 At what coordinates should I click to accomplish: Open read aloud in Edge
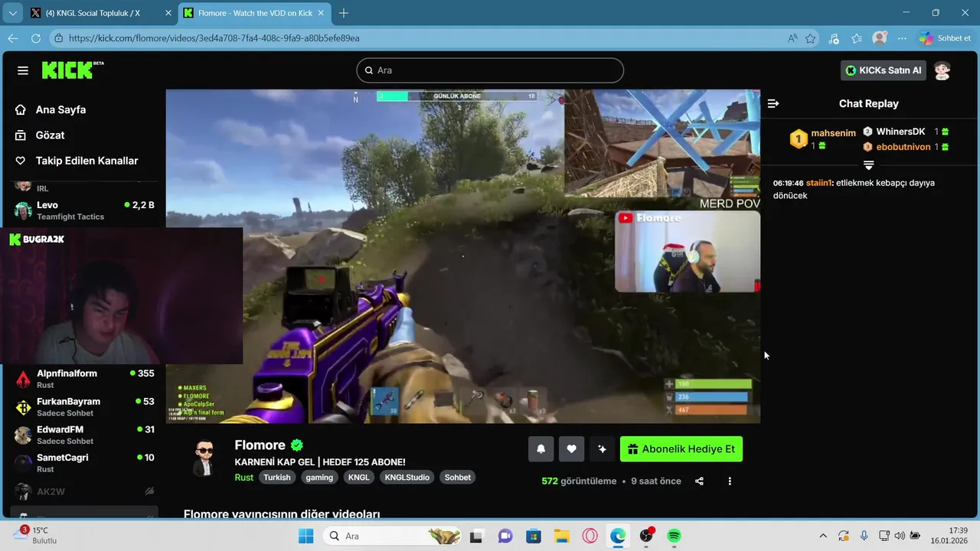[x=792, y=38]
